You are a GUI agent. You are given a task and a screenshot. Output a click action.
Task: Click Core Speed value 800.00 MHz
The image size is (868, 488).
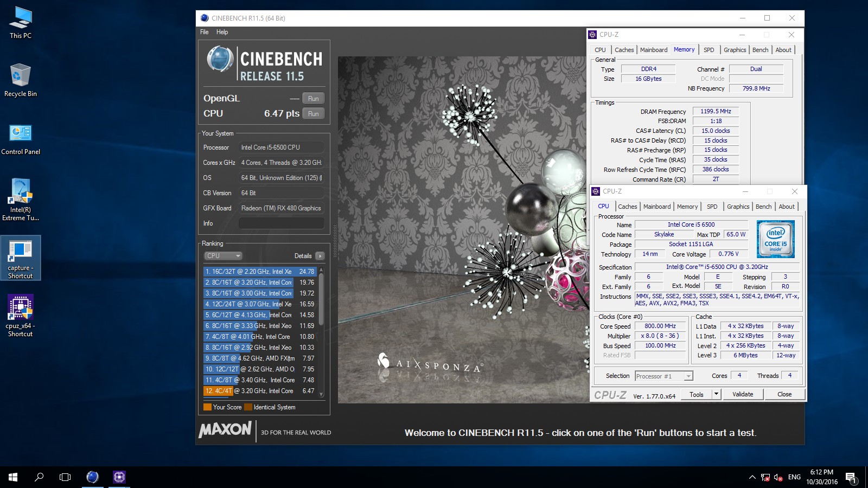click(660, 326)
